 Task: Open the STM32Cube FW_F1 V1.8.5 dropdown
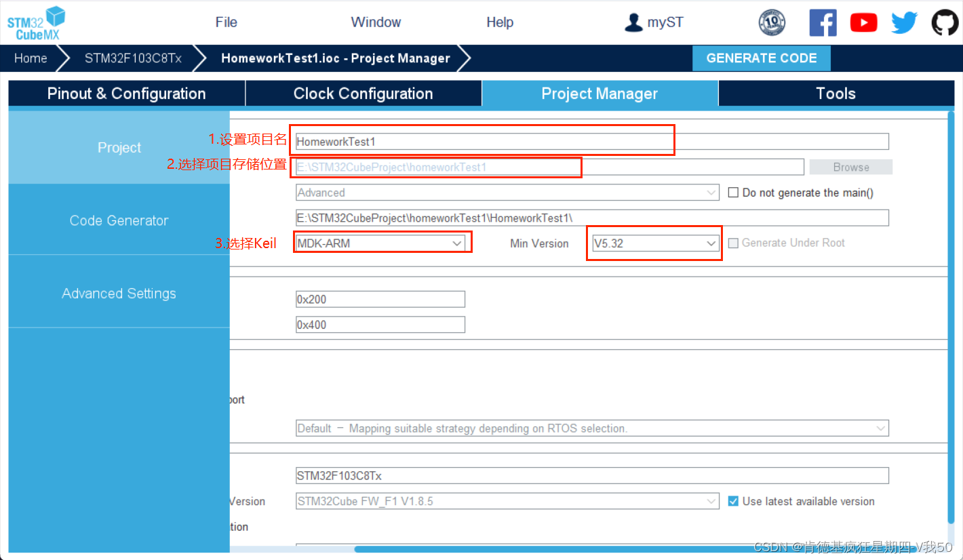pyautogui.click(x=507, y=502)
